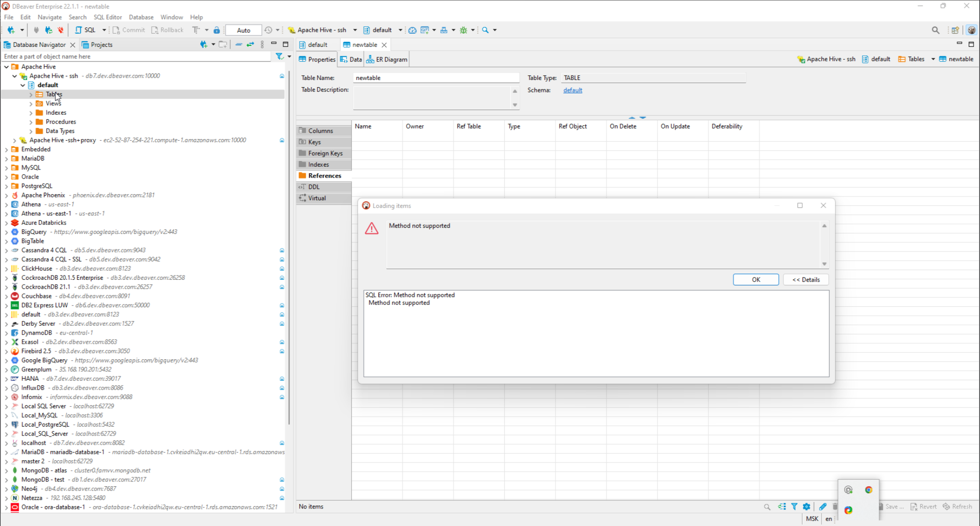This screenshot has height=526, width=980.
Task: Click the << Details button
Action: point(806,280)
